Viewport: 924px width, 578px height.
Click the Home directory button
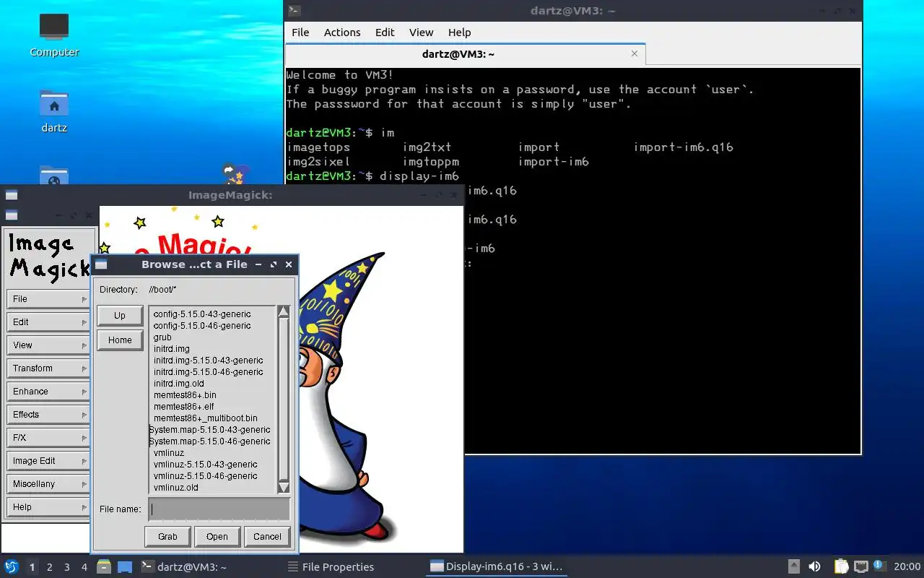[x=120, y=340]
